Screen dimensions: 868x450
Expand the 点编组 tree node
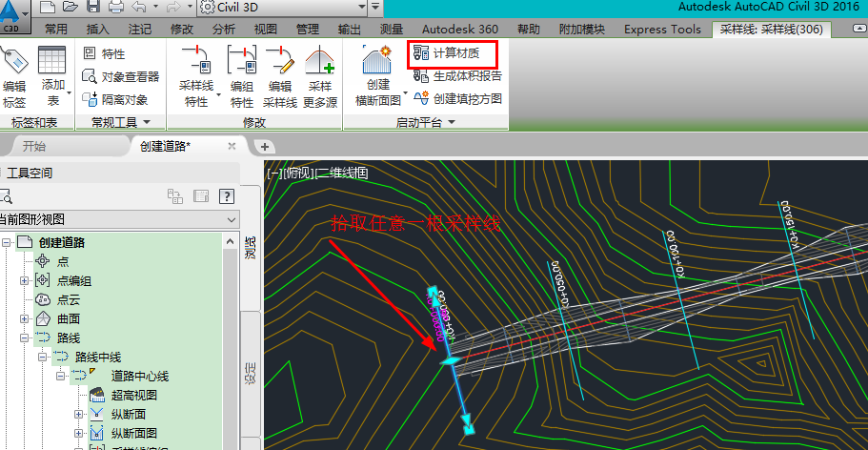point(24,281)
